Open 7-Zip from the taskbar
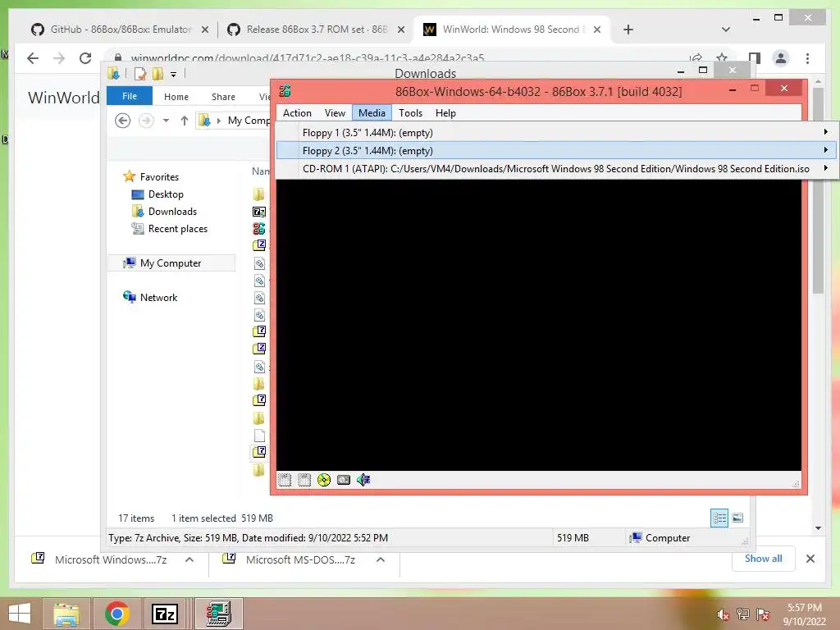This screenshot has width=840, height=630. (x=165, y=614)
